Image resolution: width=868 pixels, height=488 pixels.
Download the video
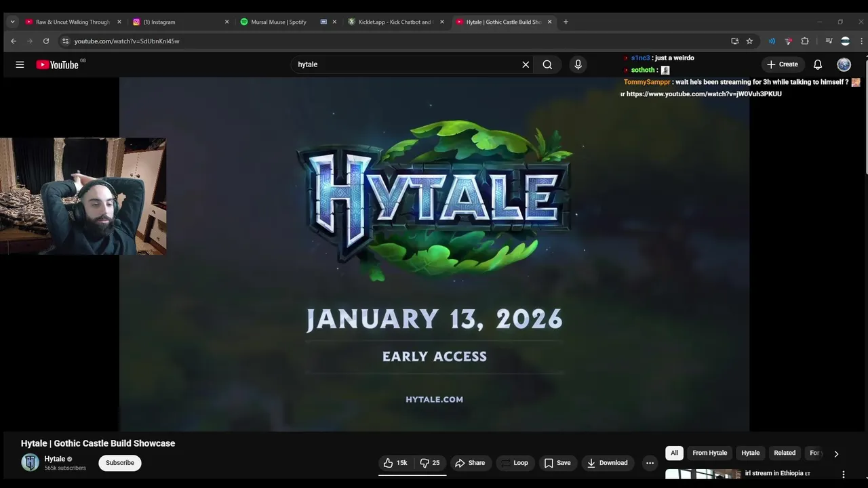[608, 463]
